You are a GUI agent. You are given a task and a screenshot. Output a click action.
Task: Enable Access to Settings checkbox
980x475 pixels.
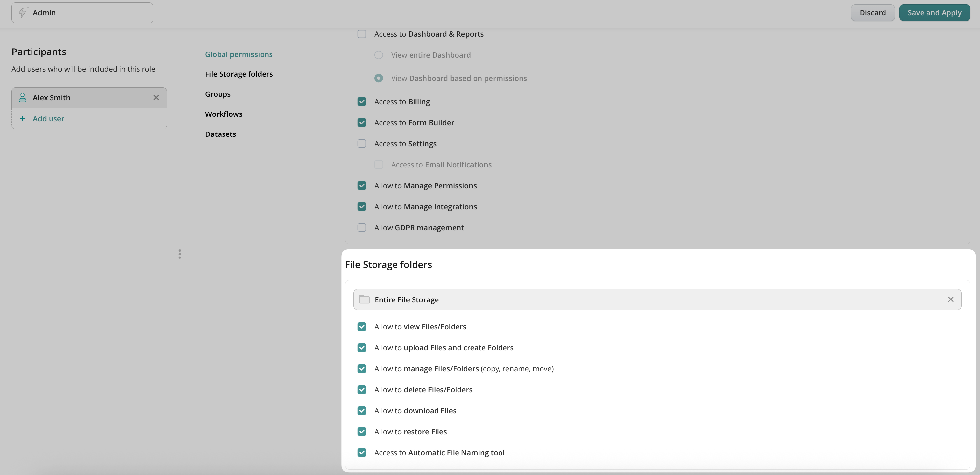(362, 144)
